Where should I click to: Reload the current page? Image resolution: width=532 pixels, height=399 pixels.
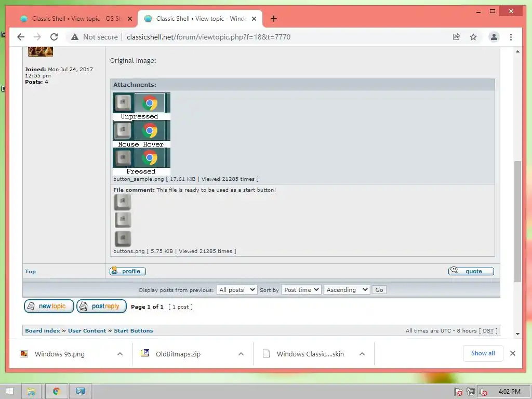54,37
